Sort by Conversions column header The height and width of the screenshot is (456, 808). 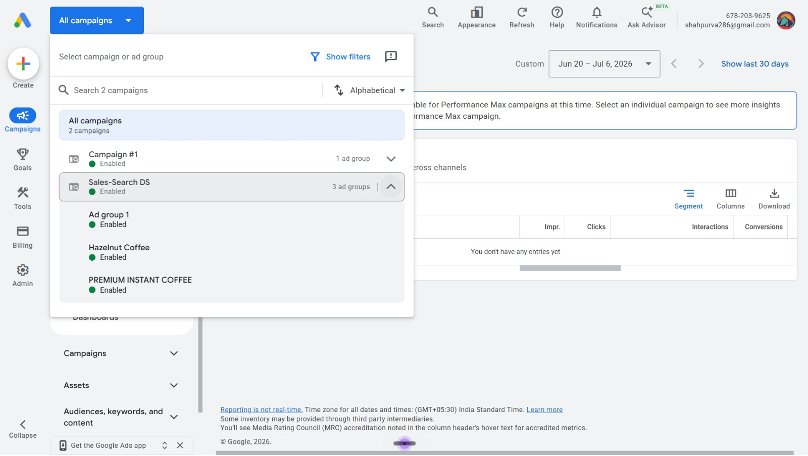[x=763, y=227]
